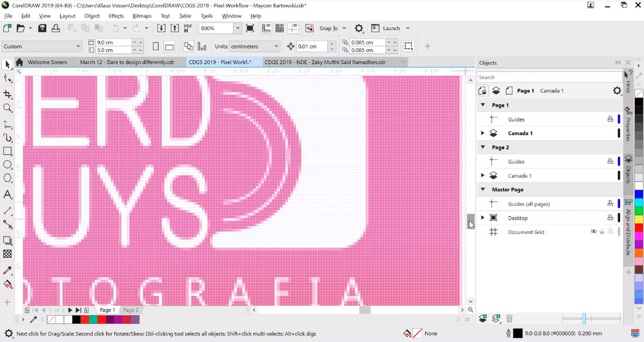Screen dimensions: 644x342
Task: Select the Pick tool
Action: 8,64
